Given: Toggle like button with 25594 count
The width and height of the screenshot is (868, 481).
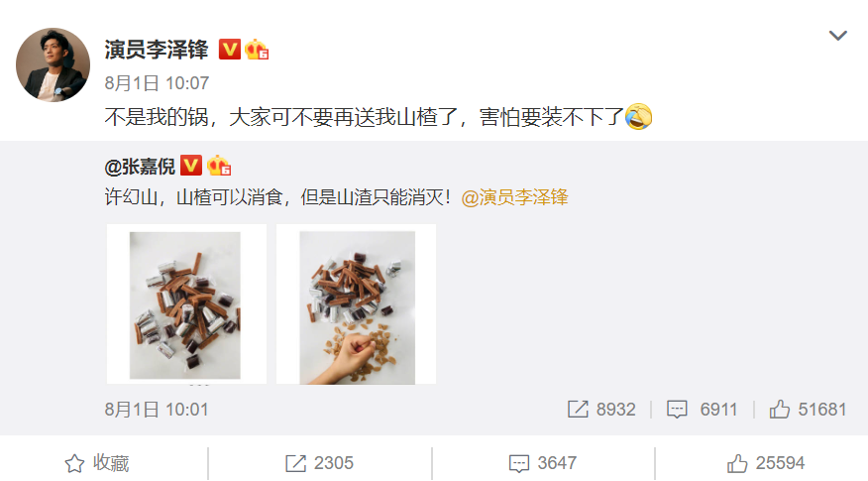Looking at the screenshot, I should (x=765, y=463).
